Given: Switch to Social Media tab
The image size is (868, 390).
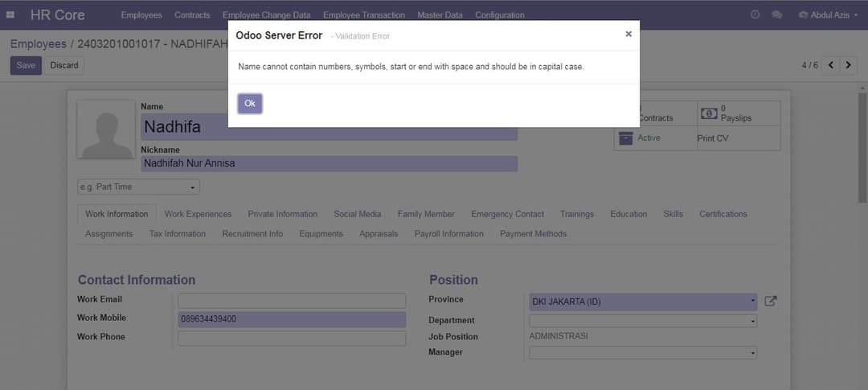Looking at the screenshot, I should (357, 214).
